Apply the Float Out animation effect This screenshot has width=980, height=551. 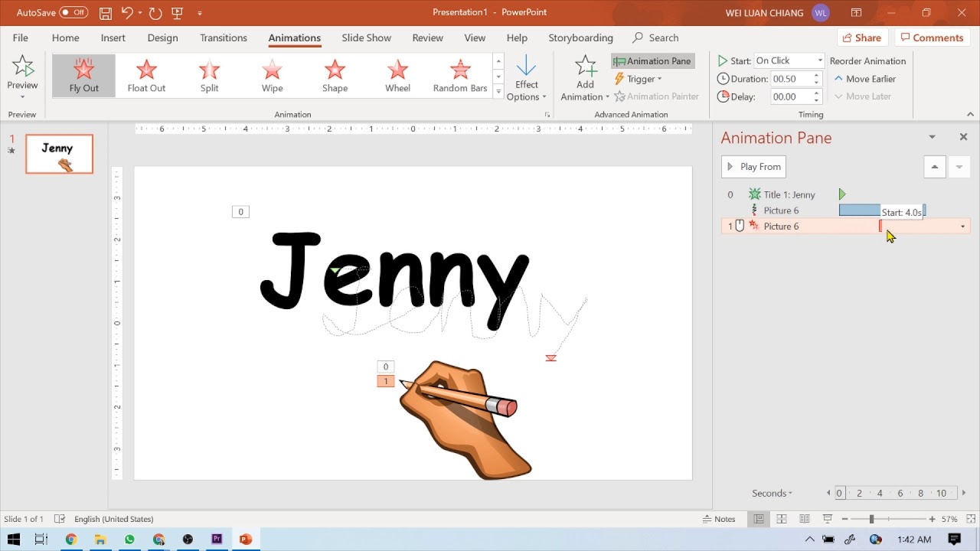pos(146,75)
